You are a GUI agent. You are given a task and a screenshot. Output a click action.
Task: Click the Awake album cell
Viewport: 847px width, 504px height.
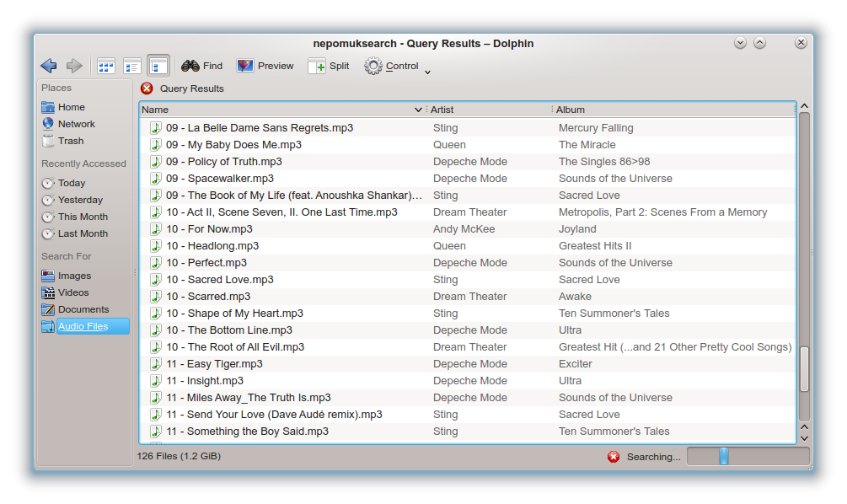pos(575,296)
